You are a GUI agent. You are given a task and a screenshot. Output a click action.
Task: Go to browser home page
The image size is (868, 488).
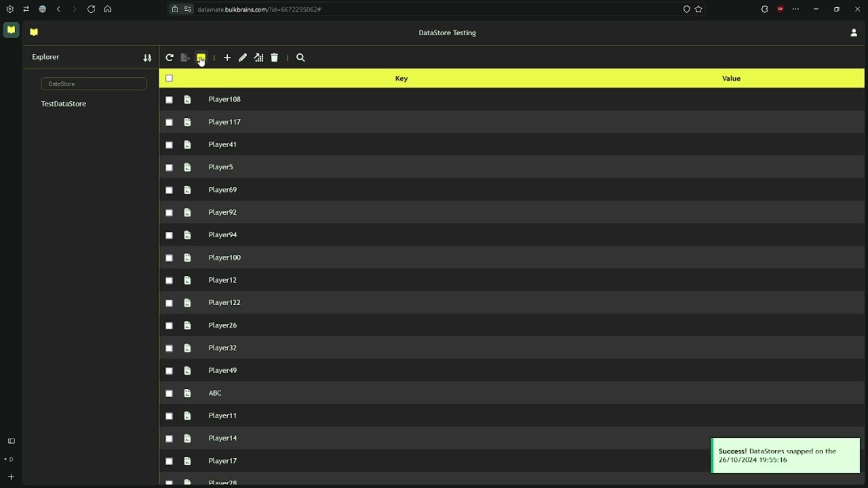pos(107,9)
